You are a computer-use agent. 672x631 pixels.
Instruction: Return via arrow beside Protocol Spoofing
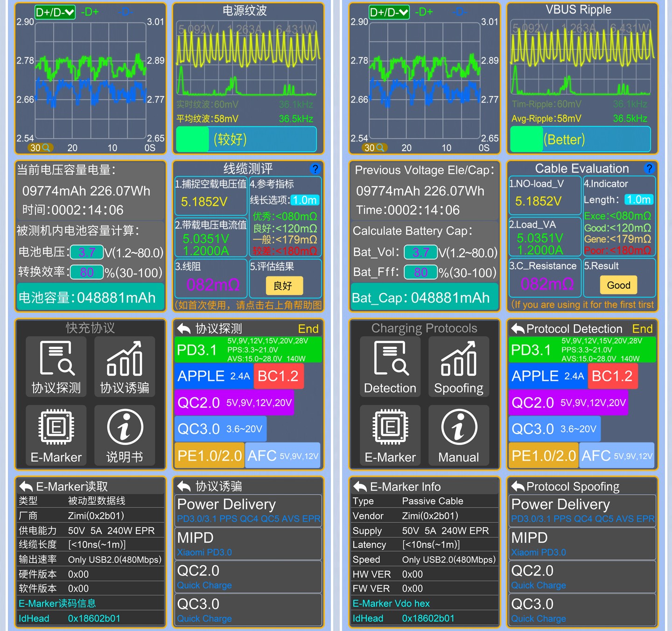pos(518,487)
